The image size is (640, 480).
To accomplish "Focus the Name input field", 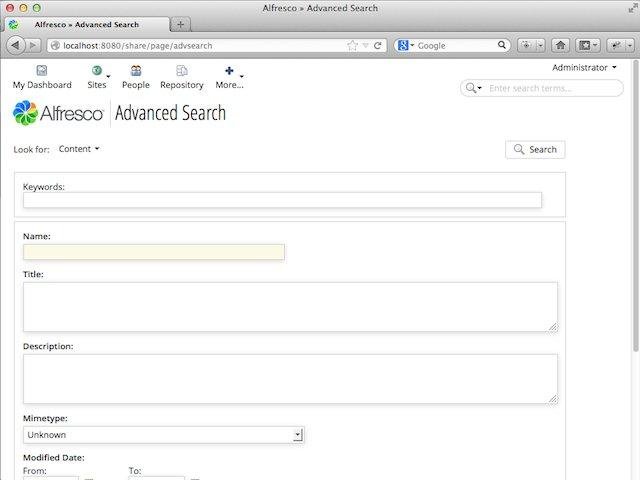I will pyautogui.click(x=154, y=252).
